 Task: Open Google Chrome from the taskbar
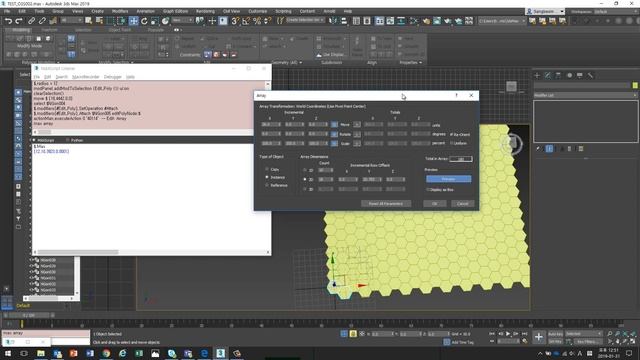pos(106,353)
